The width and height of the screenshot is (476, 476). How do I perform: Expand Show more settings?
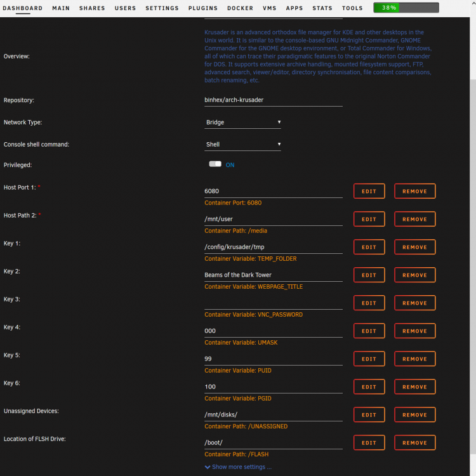pos(238,467)
